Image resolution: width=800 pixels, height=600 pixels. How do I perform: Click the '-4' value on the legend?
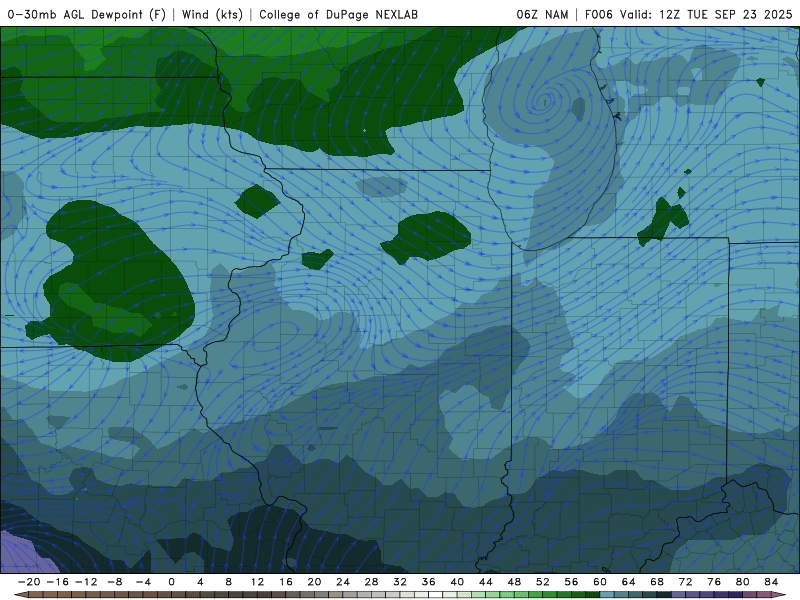143,582
